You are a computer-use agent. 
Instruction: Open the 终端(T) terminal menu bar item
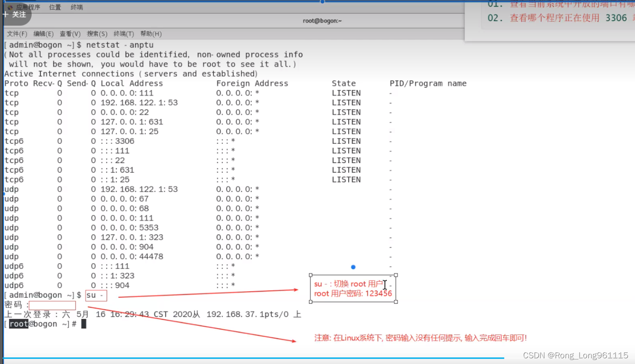click(x=124, y=34)
